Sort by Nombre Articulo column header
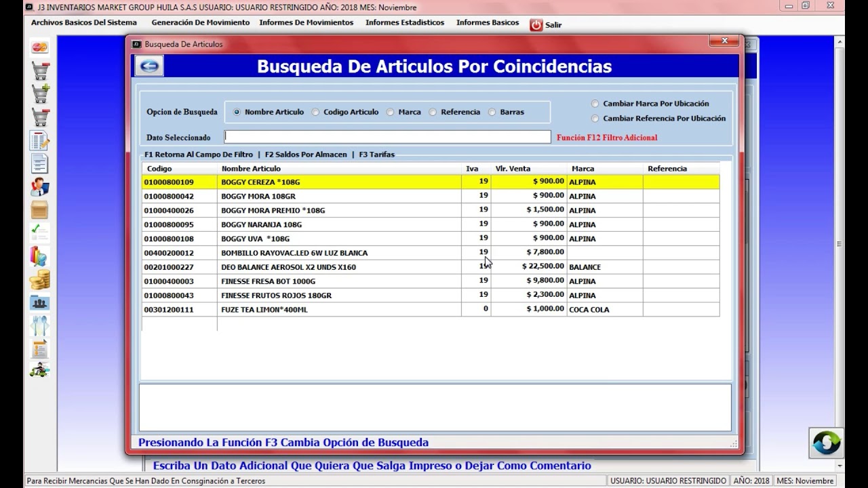The width and height of the screenshot is (868, 488). click(x=339, y=169)
